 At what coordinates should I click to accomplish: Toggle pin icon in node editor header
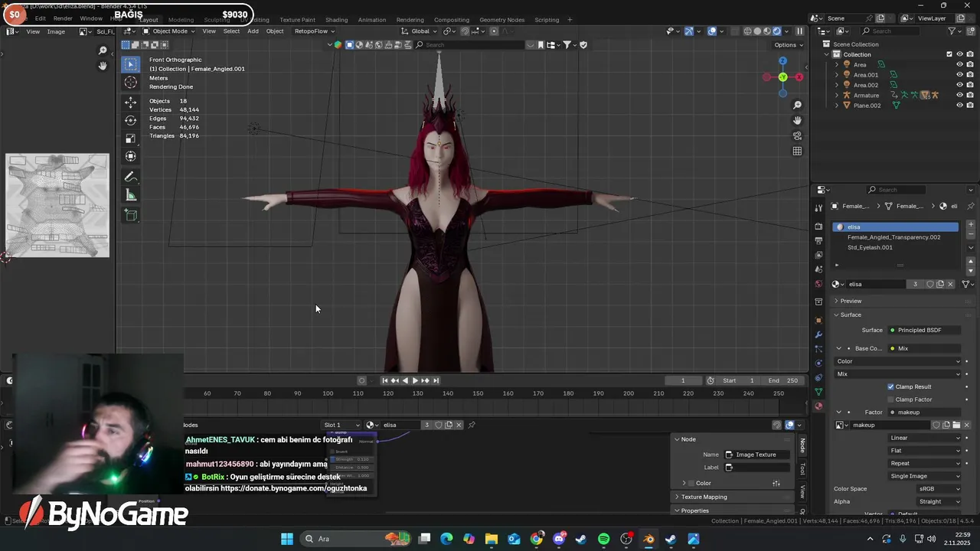[x=472, y=425]
